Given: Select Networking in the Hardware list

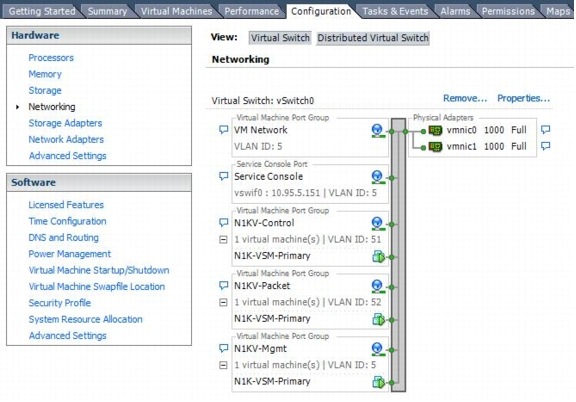Looking at the screenshot, I should pos(52,107).
